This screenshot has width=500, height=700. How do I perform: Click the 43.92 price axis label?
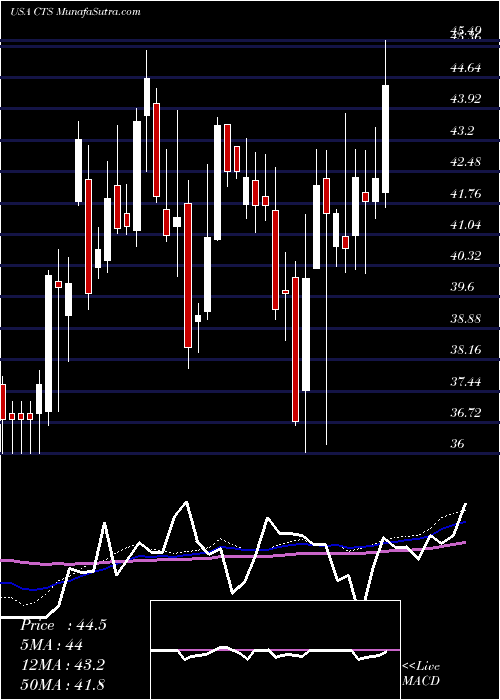[466, 99]
